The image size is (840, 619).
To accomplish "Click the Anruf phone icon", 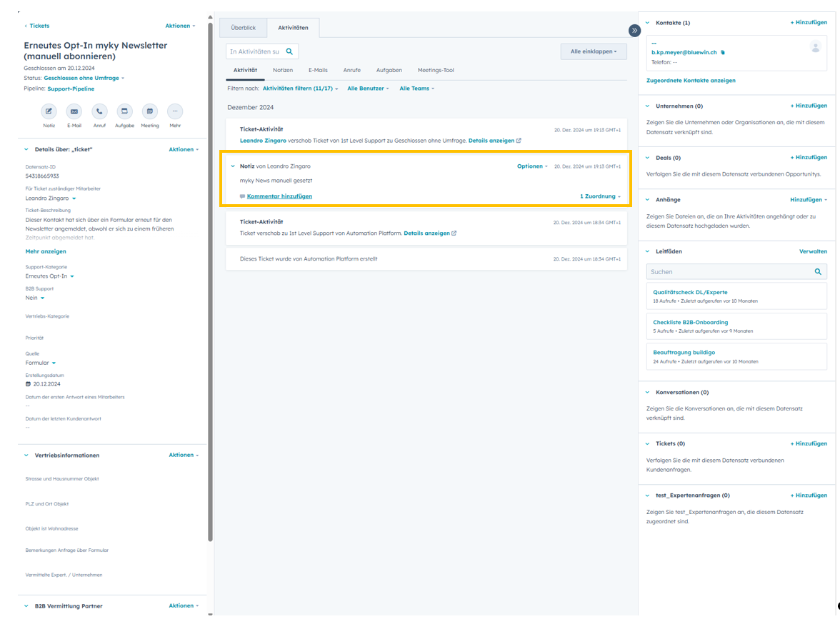I will click(x=99, y=111).
